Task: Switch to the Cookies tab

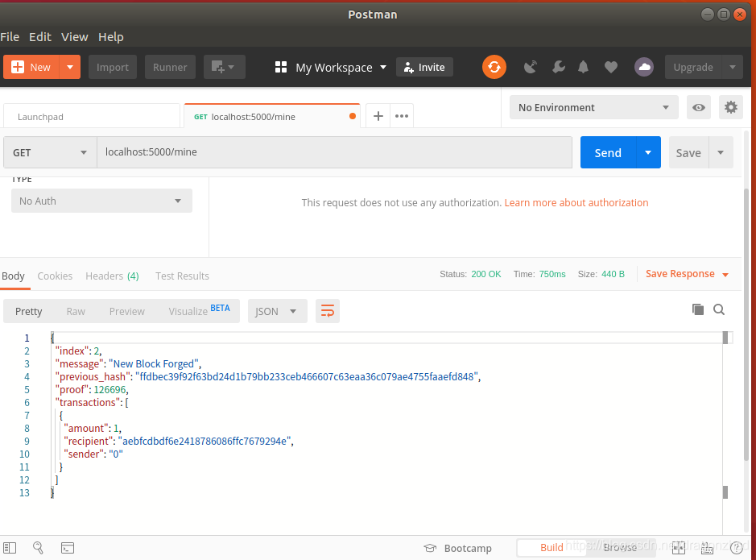Action: click(x=55, y=276)
